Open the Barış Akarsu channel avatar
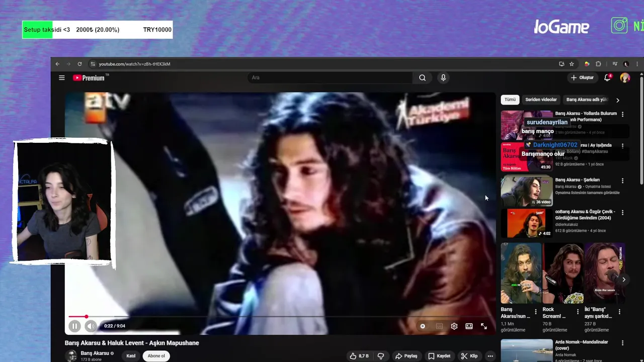 point(71,355)
